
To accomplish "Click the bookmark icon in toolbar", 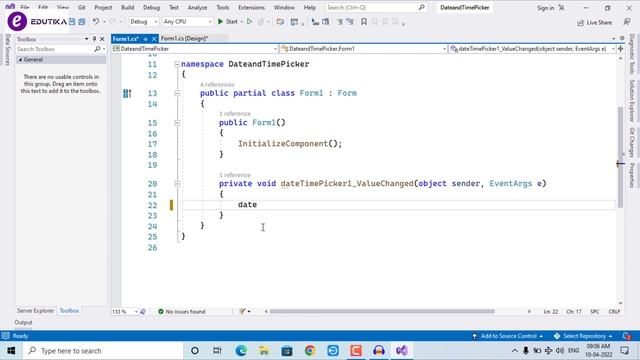I will [x=364, y=22].
